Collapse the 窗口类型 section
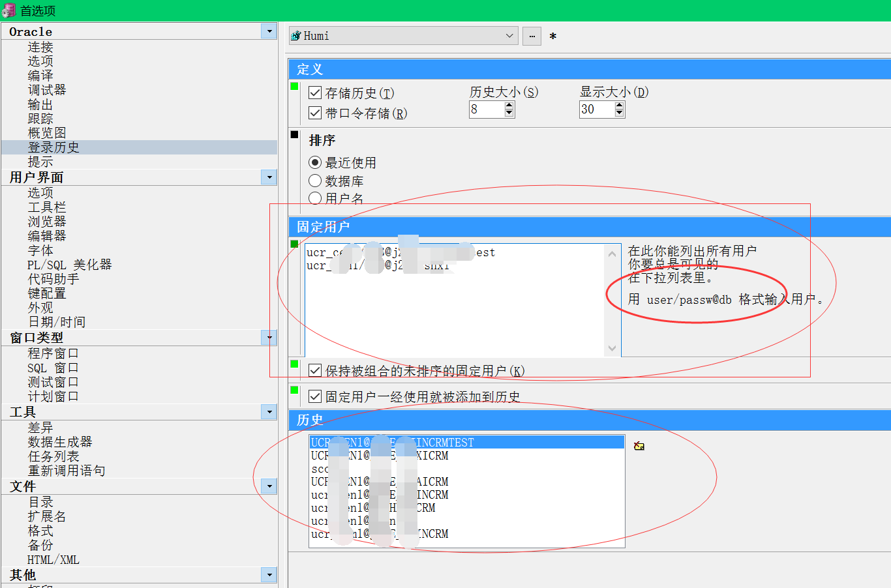The width and height of the screenshot is (891, 588). pyautogui.click(x=269, y=338)
